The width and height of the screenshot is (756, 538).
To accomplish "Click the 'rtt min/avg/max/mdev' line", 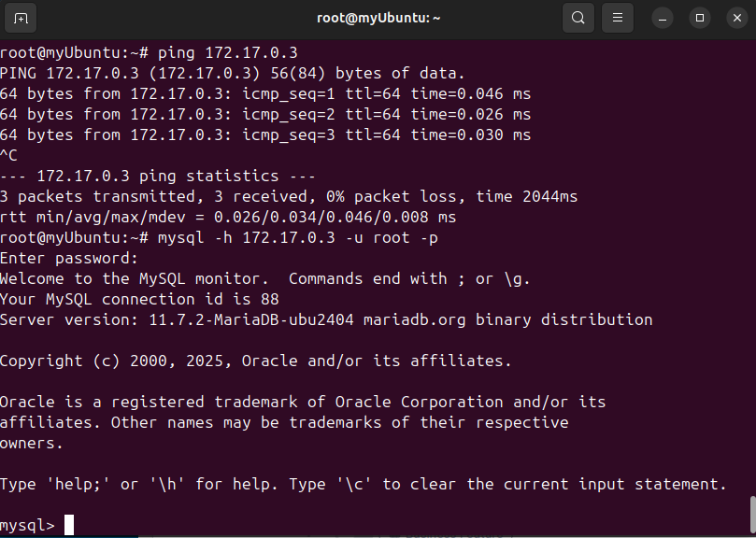I will [x=228, y=217].
